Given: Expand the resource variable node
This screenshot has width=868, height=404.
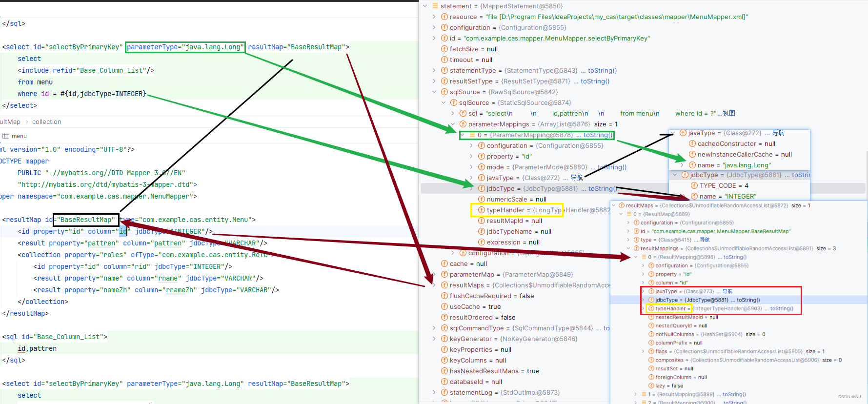Looking at the screenshot, I should [434, 17].
